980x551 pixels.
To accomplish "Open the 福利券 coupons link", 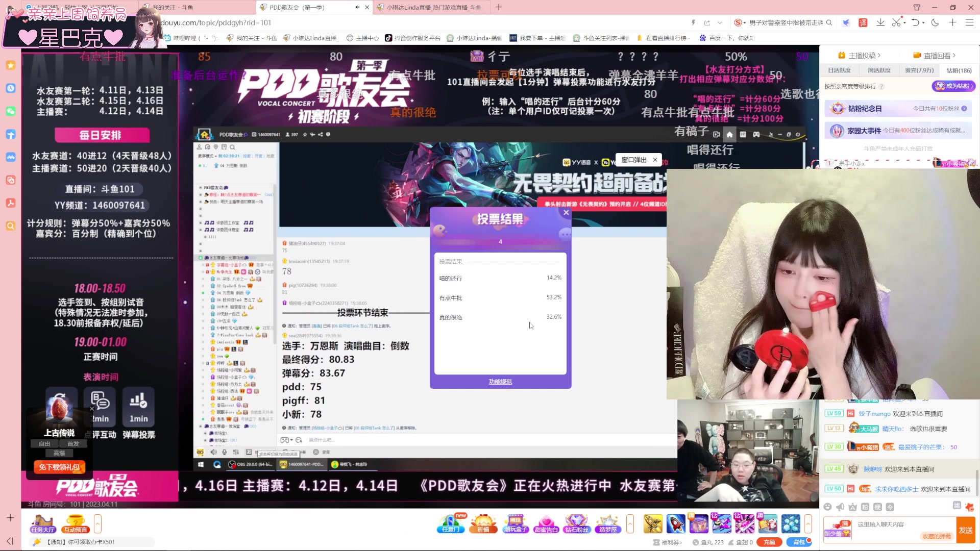I will (668, 542).
